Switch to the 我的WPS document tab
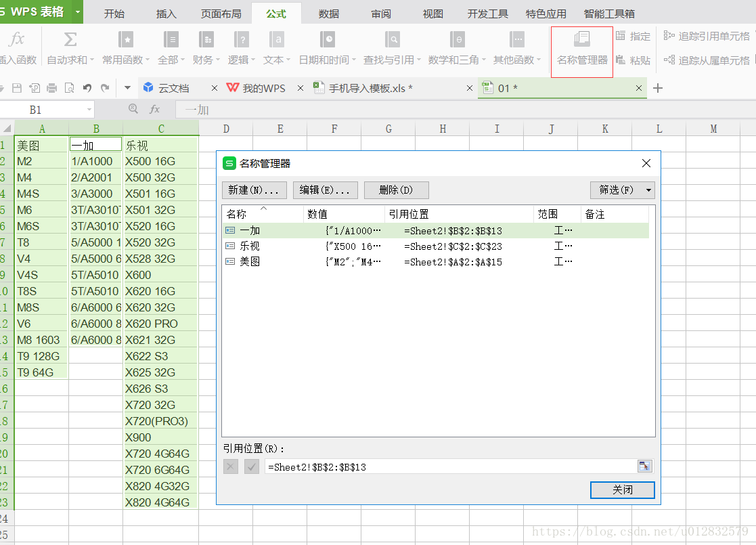This screenshot has width=756, height=545. 264,88
